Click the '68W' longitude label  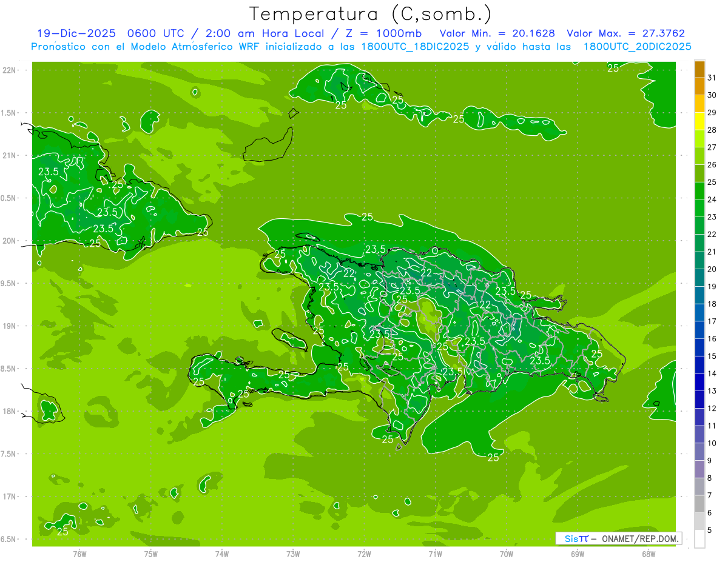[649, 554]
